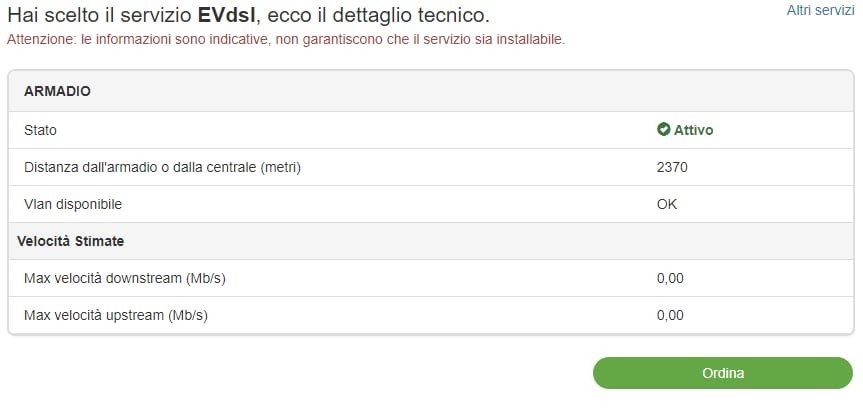The image size is (863, 409).
Task: Click the Max velocità upstream label
Action: coord(116,315)
